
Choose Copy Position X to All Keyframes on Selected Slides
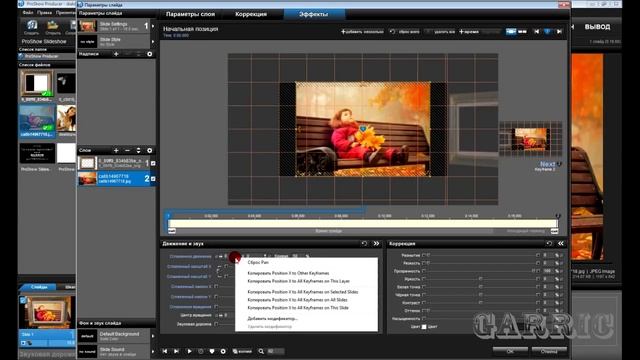click(303, 292)
